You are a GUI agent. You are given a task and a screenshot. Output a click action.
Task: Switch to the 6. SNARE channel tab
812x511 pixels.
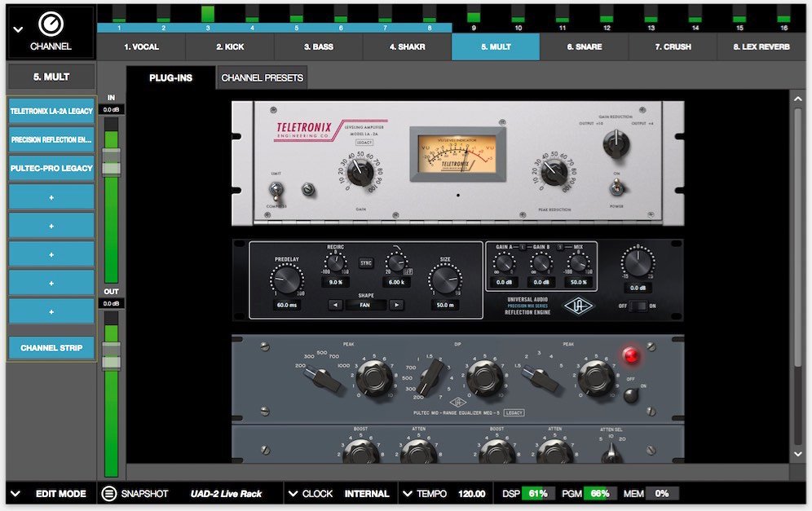(x=585, y=46)
